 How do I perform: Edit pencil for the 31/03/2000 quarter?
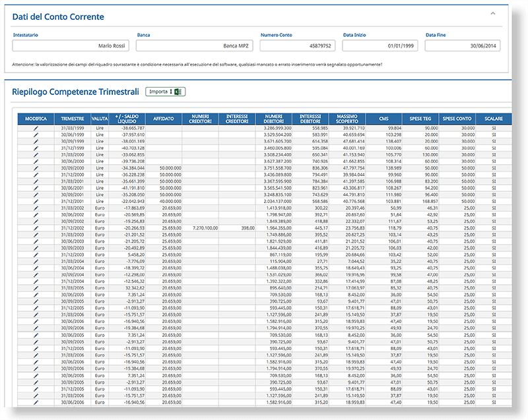click(36, 155)
